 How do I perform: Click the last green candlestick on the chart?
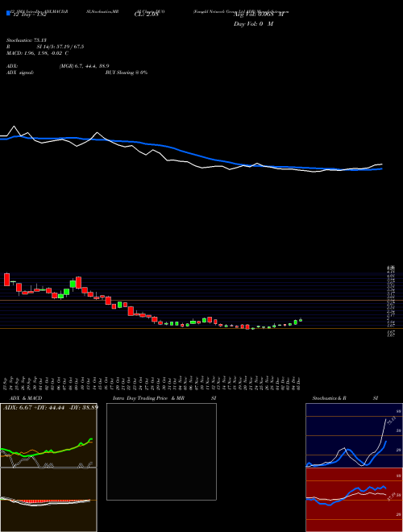coord(301,320)
